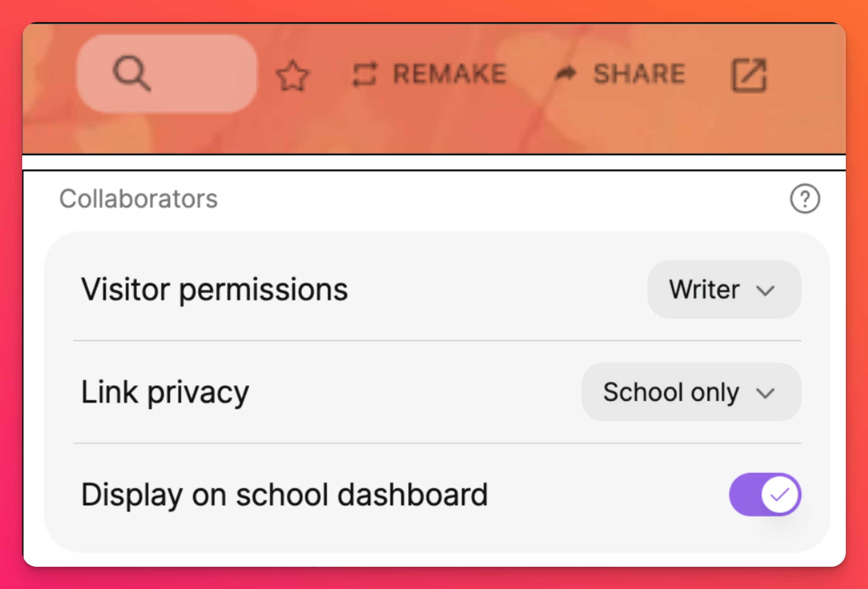Click the checkmark knob on the dashboard switch
This screenshot has width=868, height=589.
(780, 495)
